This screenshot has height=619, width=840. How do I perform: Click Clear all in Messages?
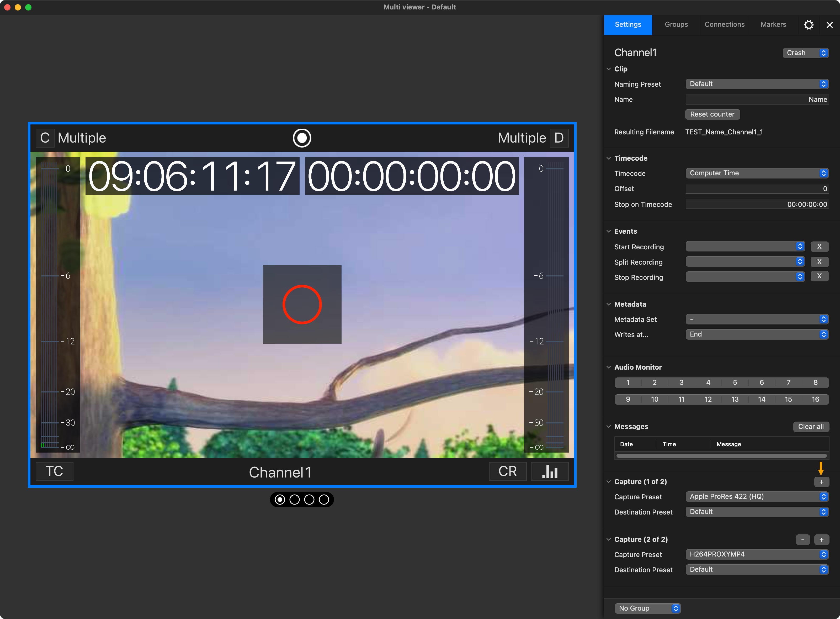point(811,427)
